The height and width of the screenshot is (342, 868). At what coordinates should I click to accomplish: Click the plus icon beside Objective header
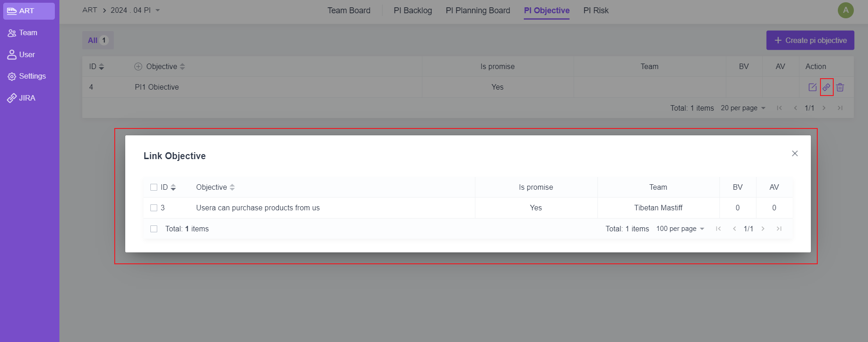coord(138,66)
